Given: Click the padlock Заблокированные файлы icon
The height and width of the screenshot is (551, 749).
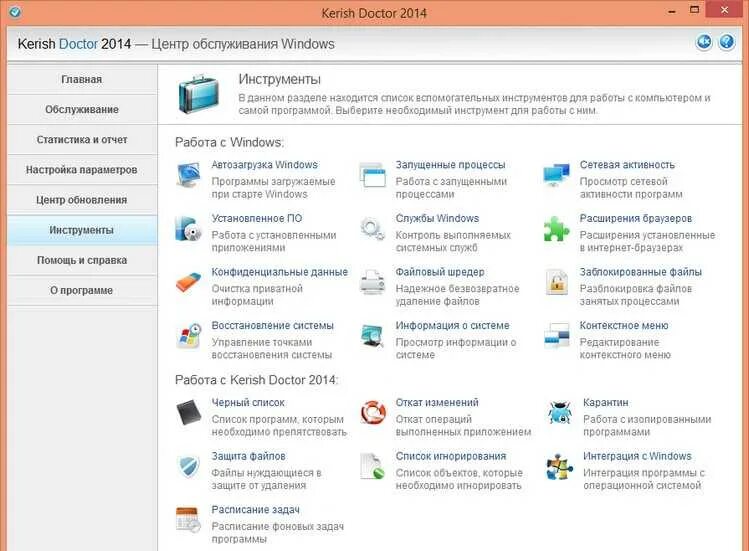Looking at the screenshot, I should pos(556,282).
